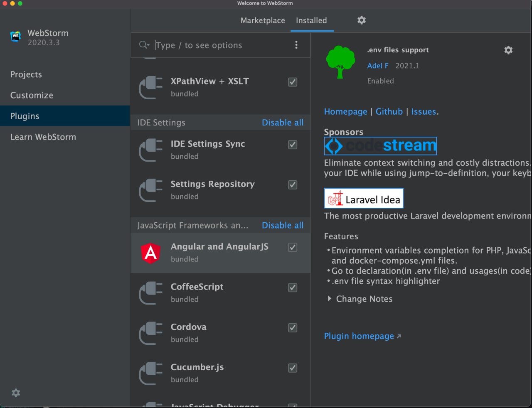Click the Angular red shield icon
This screenshot has height=408, width=532.
150,253
